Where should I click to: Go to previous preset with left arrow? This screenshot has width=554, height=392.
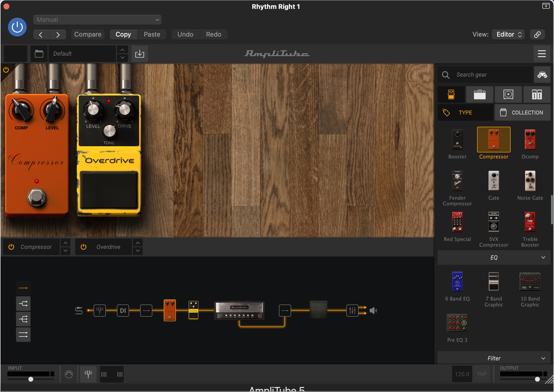coord(41,35)
